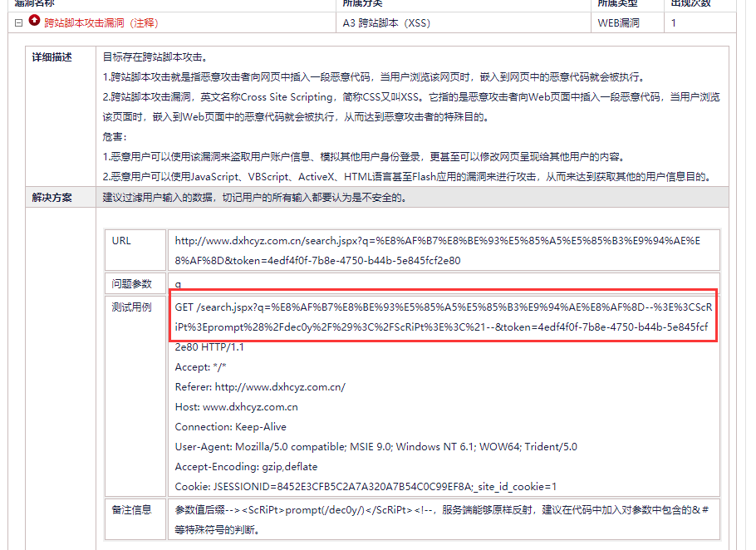The width and height of the screenshot is (756, 550).
Task: Select the 目标存在跨站脚本攻击 description line
Action: point(155,56)
